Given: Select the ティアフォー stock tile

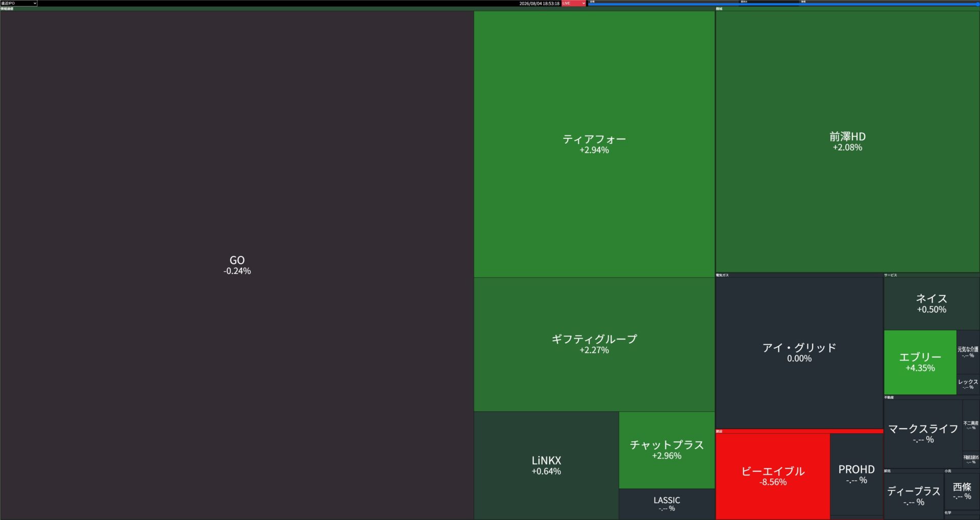Looking at the screenshot, I should click(594, 144).
